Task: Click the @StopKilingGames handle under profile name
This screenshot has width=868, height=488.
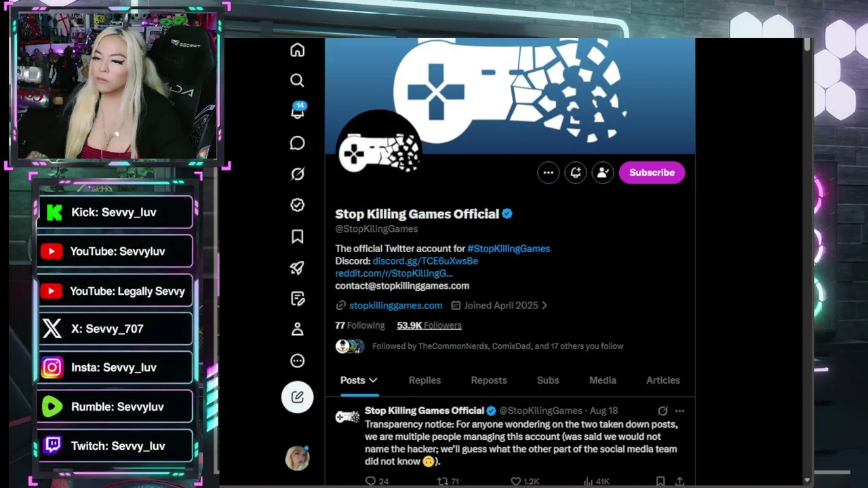Action: pos(376,229)
